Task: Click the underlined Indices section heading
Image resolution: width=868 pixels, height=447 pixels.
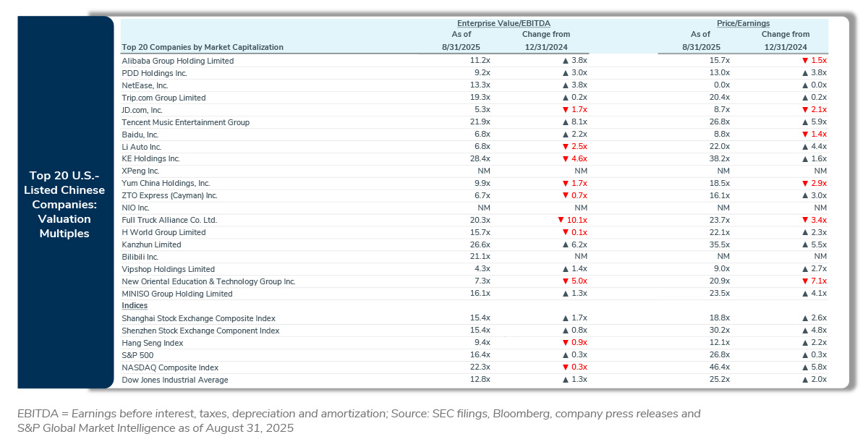Action: 135,306
